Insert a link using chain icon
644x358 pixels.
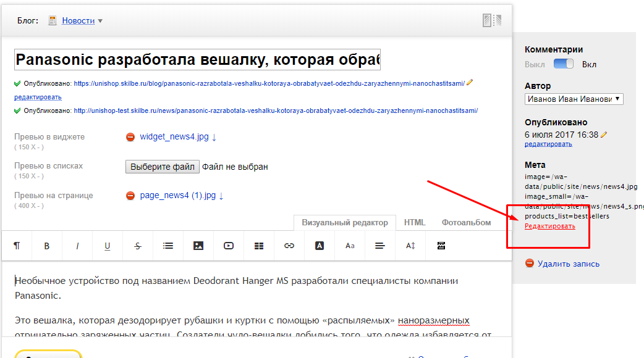click(x=289, y=246)
